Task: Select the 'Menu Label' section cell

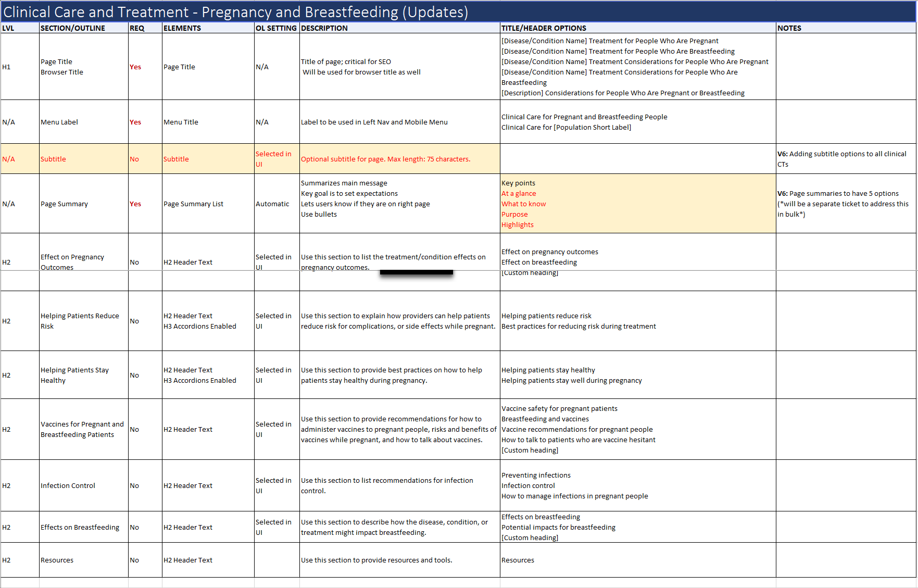Action: pyautogui.click(x=84, y=122)
